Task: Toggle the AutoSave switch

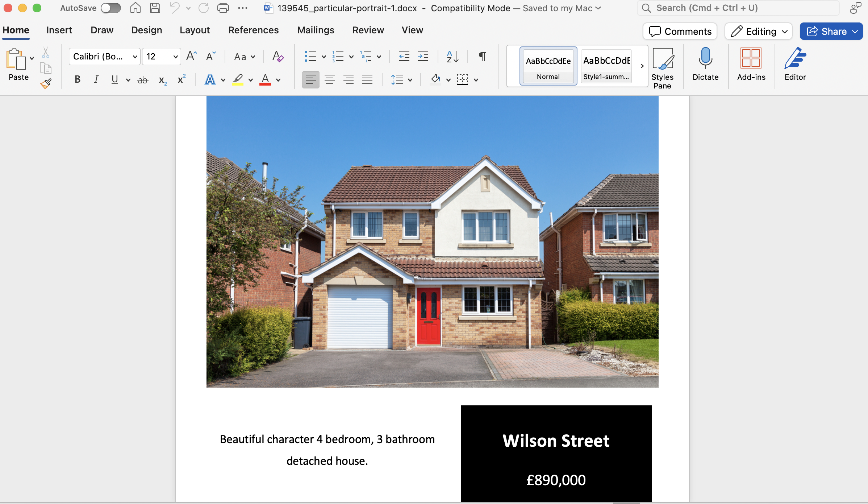Action: point(110,8)
